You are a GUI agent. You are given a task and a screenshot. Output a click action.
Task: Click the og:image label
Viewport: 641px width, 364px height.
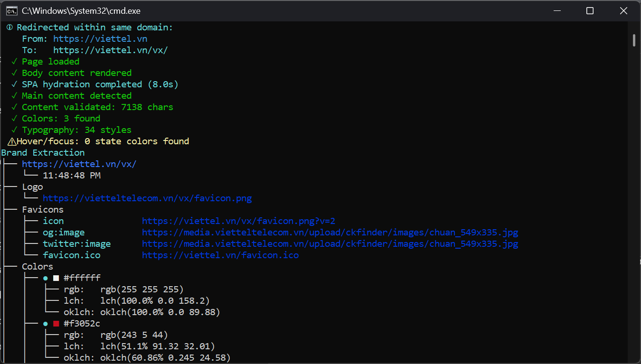tap(64, 233)
